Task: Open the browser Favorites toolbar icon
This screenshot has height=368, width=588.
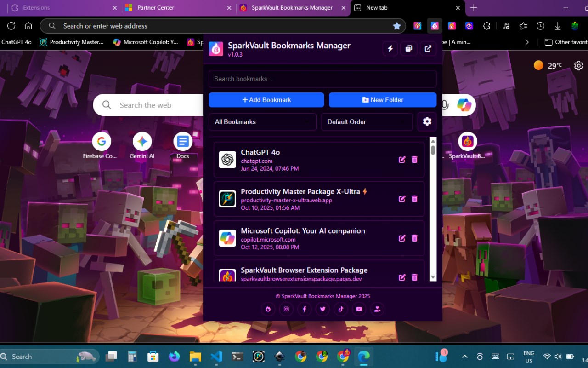Action: coord(523,26)
